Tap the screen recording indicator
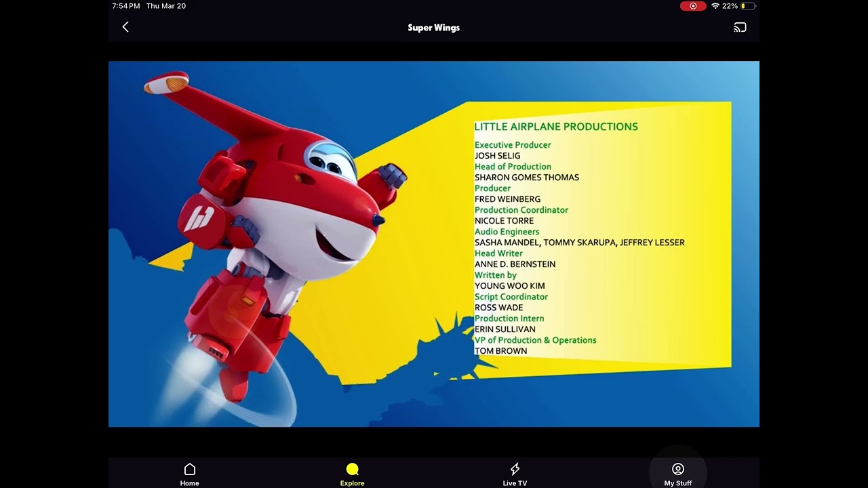This screenshot has width=868, height=488. [x=693, y=6]
